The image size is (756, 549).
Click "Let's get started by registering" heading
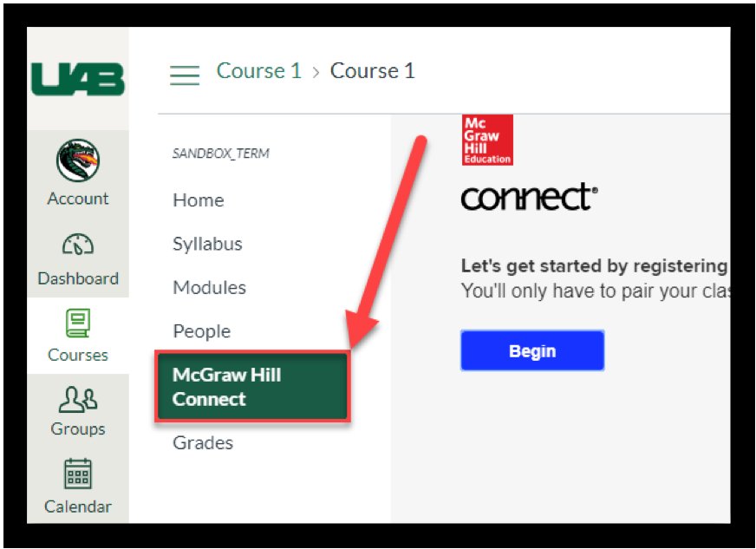pos(594,265)
